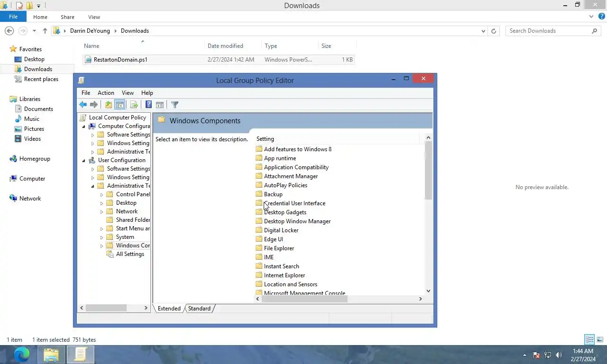Click Darrin DeYoung in address bar

point(90,31)
